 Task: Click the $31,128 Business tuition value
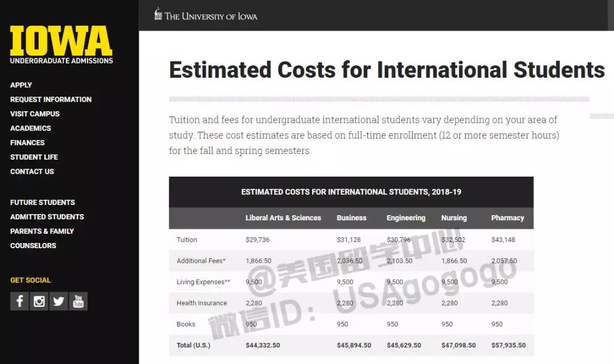(x=349, y=240)
